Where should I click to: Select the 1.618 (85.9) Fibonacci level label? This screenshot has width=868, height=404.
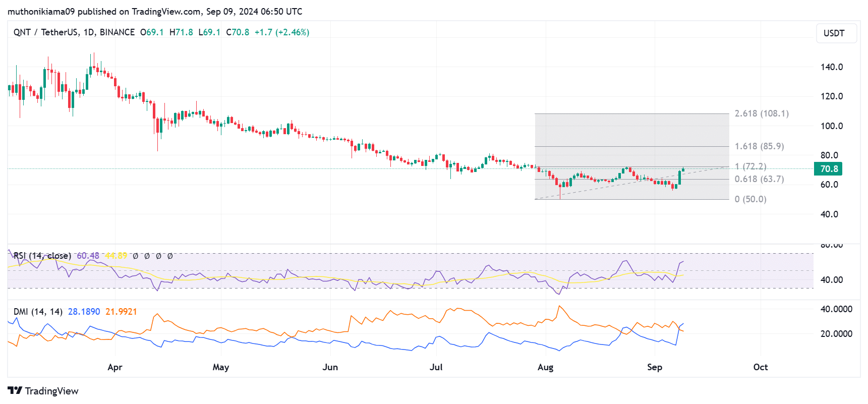(x=759, y=146)
